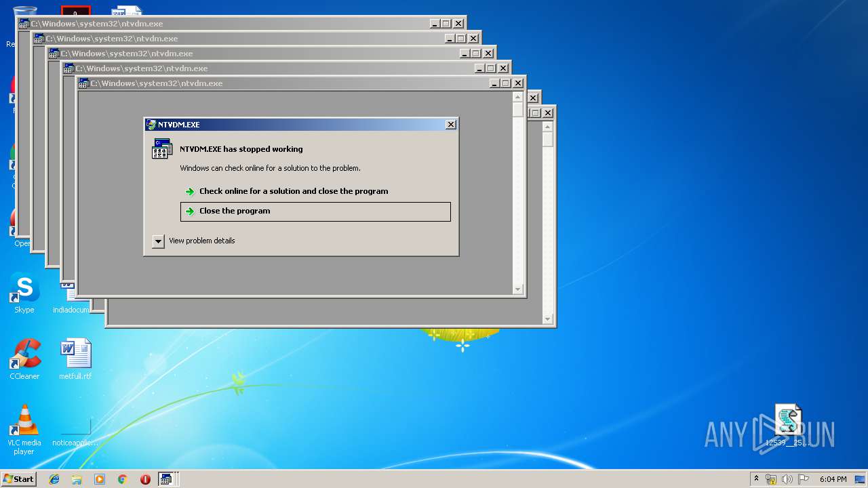The image size is (868, 488).
Task: Open network status tray icon
Action: point(771,479)
